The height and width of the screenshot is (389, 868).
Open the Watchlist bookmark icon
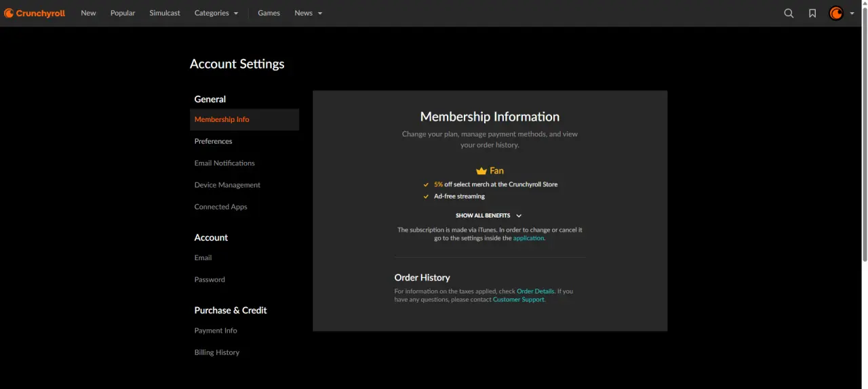(x=812, y=13)
